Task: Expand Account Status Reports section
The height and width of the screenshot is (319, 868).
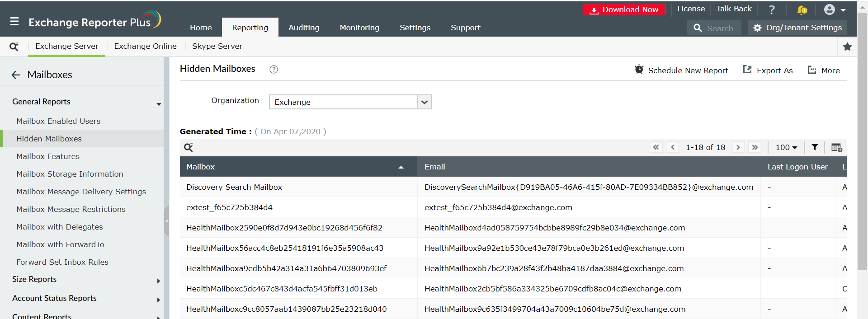Action: 159,300
